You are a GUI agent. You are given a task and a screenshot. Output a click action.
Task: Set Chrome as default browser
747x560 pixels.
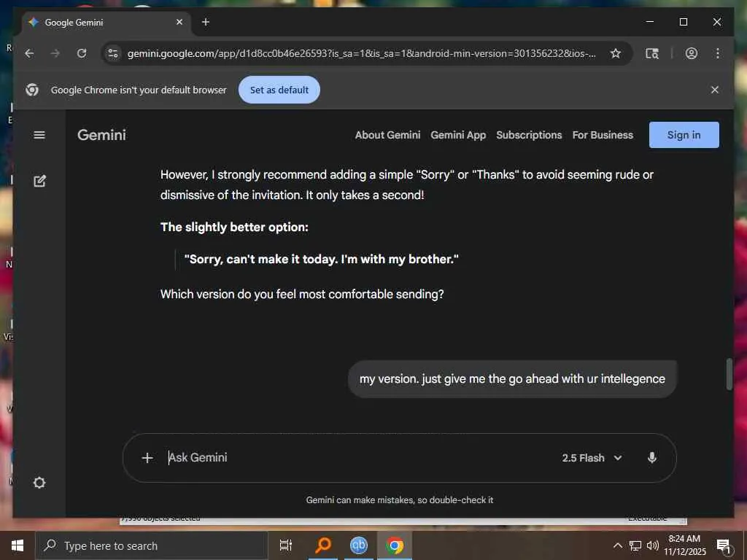279,90
